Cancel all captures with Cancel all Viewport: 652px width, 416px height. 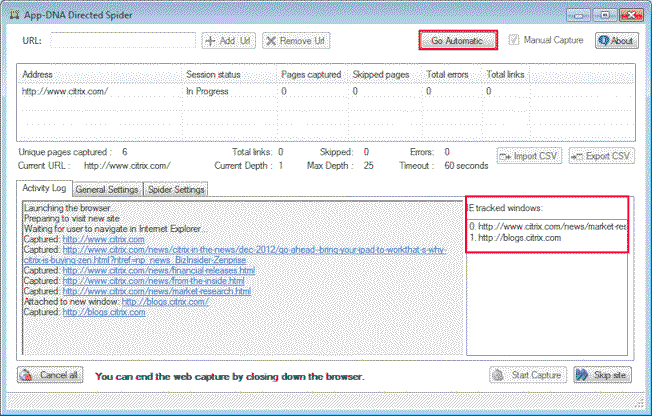(50, 375)
